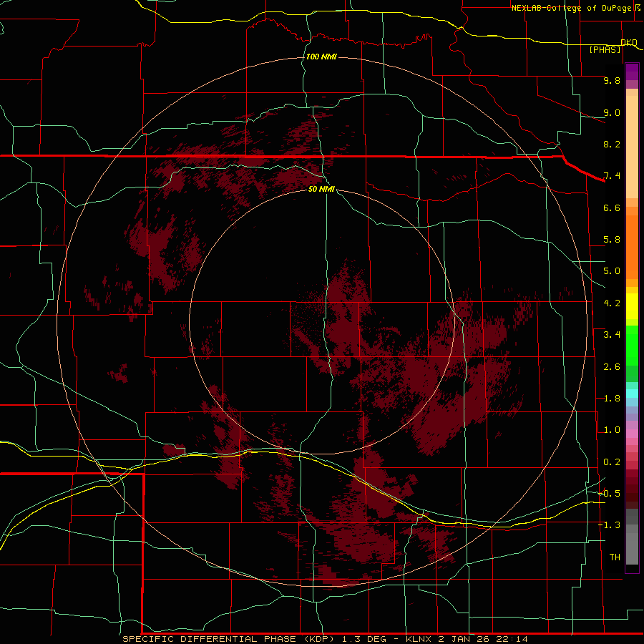Screen dimensions: 644x644
Task: Click the TH threshold label
Action: point(615,557)
